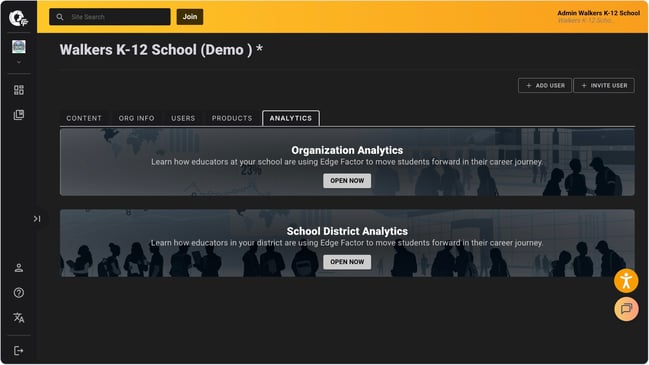Click the ADD USER button
This screenshot has height=365, width=649.
(545, 86)
